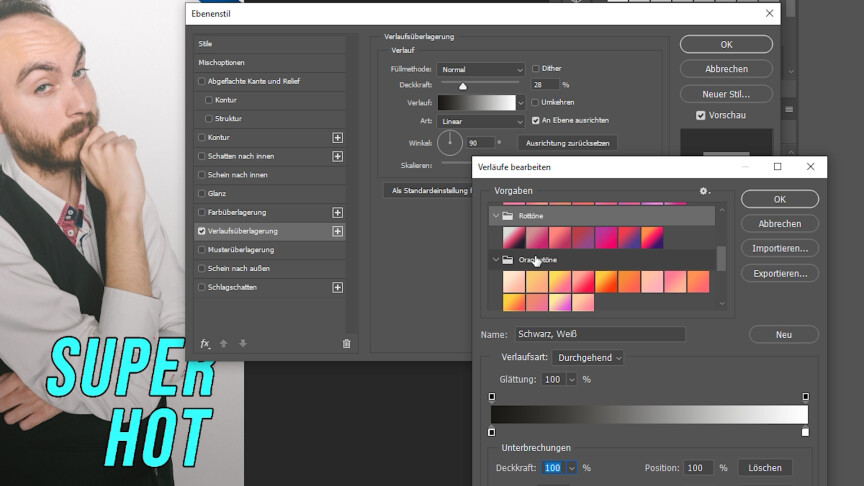Uncheck An Ebene ausrichten

click(x=536, y=121)
